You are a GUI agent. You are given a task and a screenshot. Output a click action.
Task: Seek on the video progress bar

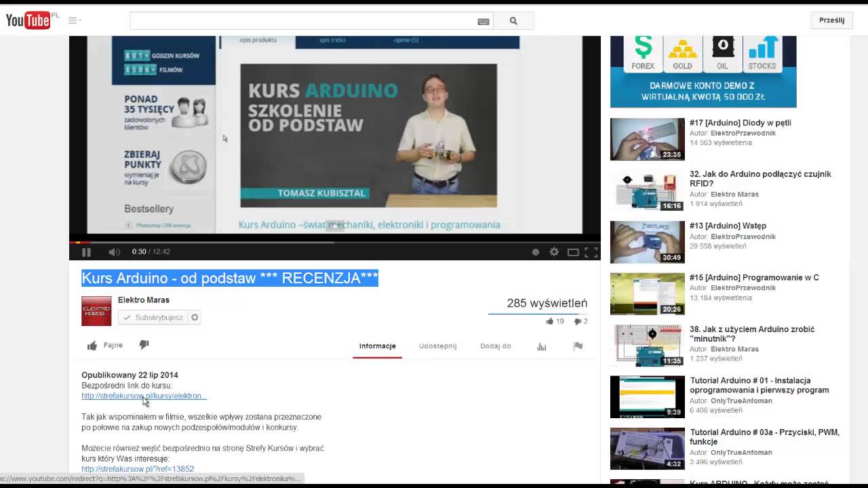tap(334, 242)
